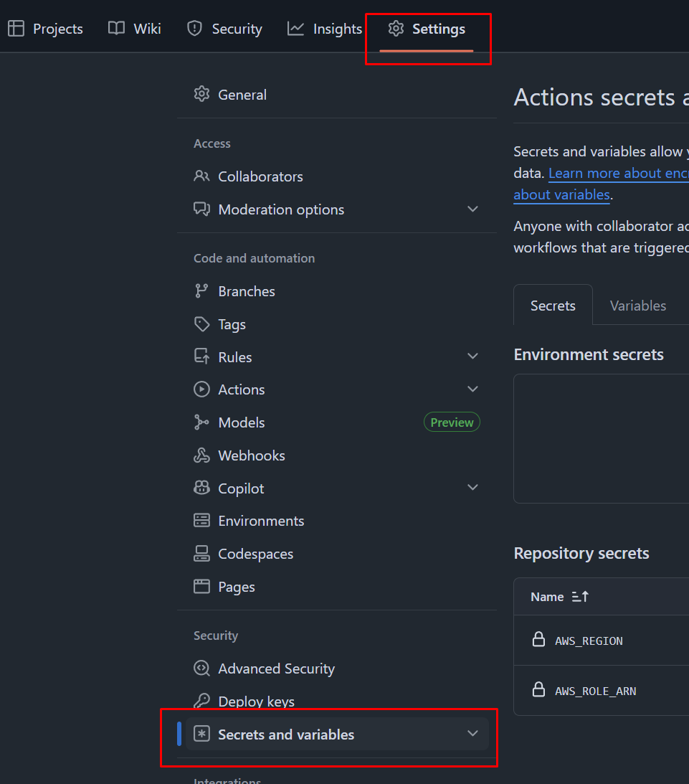
Task: Collapse Secrets and variables chevron
Action: pyautogui.click(x=472, y=734)
